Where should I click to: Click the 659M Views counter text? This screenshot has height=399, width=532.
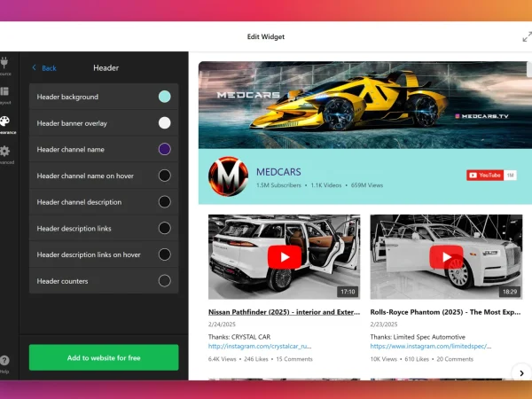[367, 185]
